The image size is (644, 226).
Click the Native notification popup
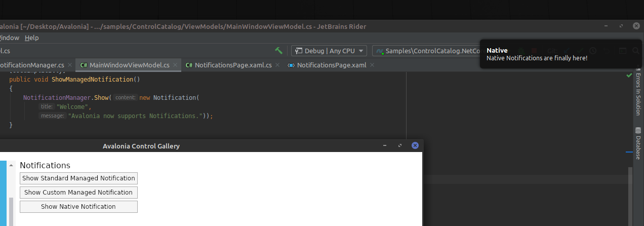(560, 54)
